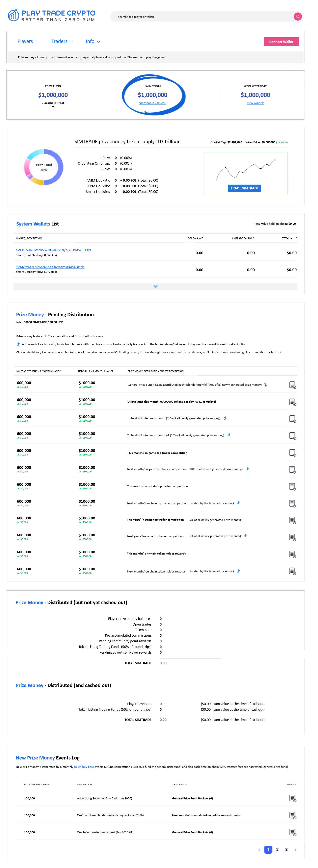Click blue arrow beside General Prize Fund description

[266, 385]
